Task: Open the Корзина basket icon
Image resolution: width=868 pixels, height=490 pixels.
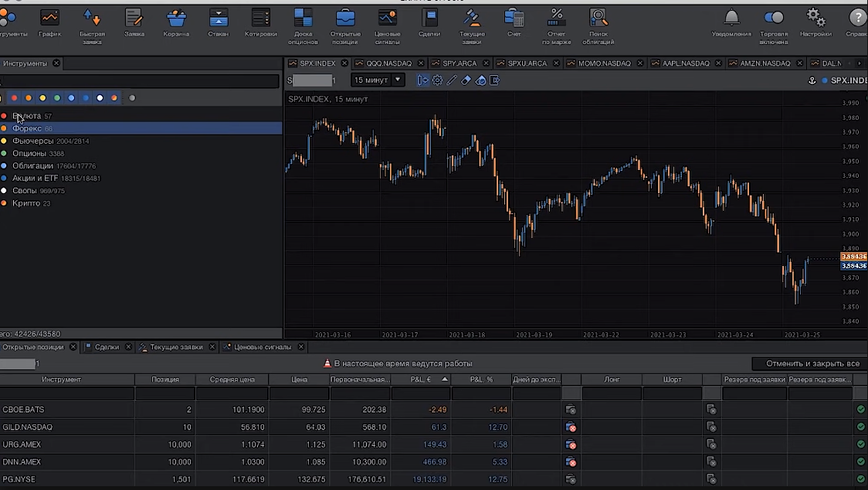Action: [x=176, y=22]
